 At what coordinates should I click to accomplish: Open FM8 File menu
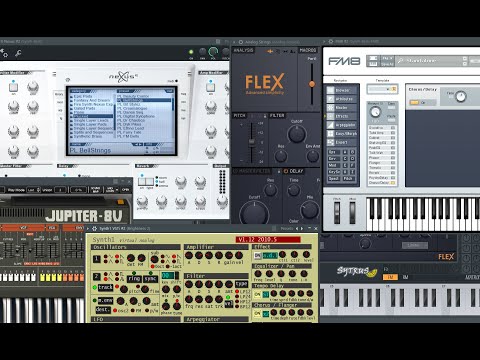[387, 58]
